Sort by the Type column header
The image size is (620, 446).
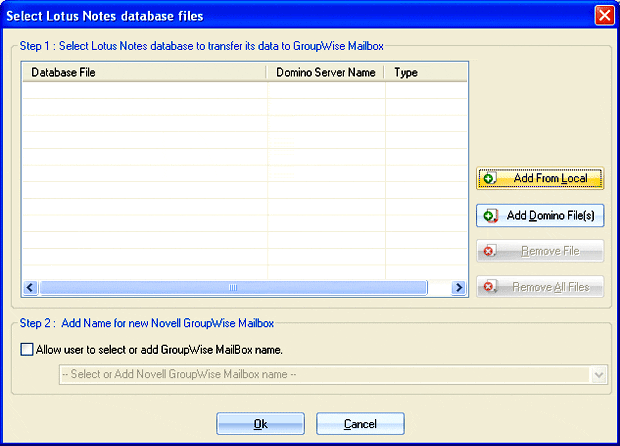426,72
